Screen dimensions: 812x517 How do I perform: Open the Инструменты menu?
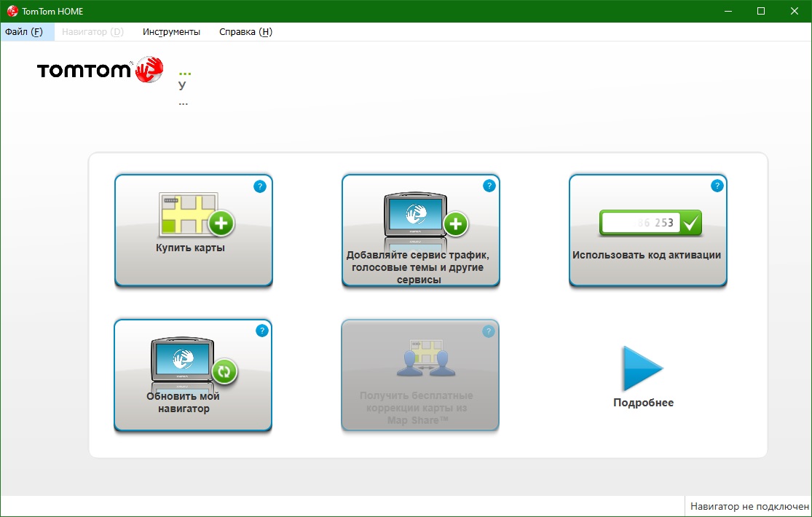coord(171,32)
